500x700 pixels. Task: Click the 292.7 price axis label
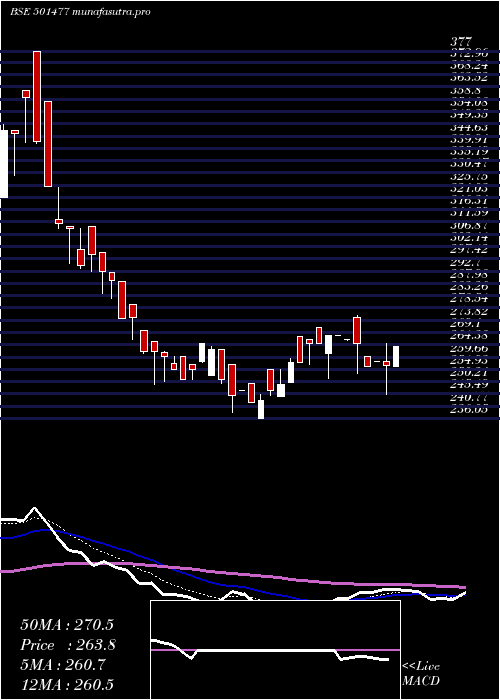465,262
